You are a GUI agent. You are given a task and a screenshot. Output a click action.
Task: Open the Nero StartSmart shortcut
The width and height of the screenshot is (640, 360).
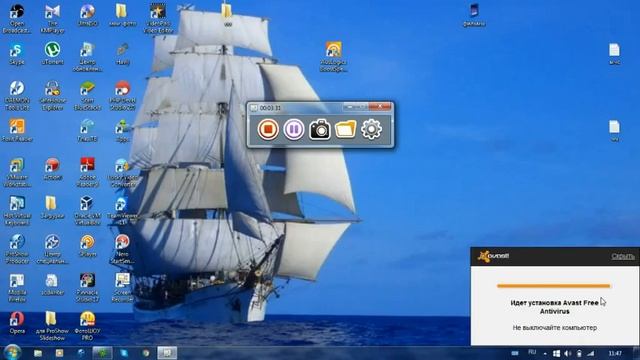point(122,249)
